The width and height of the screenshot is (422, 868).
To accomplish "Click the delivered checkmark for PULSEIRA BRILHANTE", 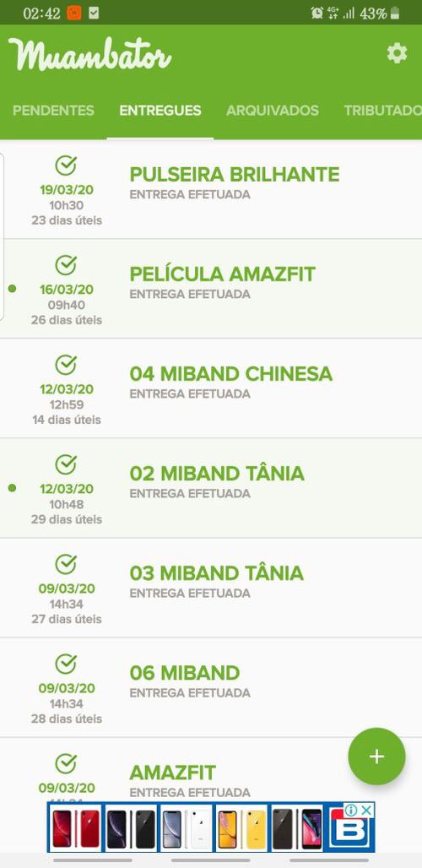I will click(x=66, y=165).
